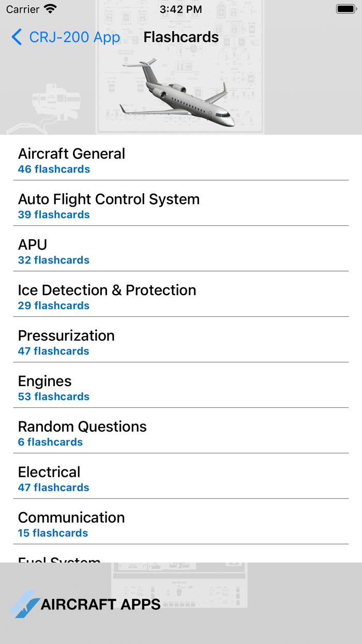Tap the back chevron arrow icon
Viewport: 362px width, 644px height.
pos(16,37)
